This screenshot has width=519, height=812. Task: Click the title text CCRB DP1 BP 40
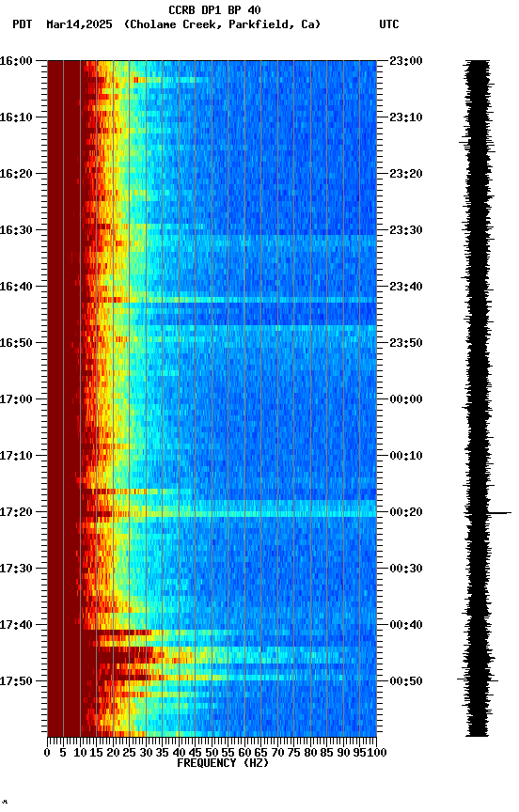pyautogui.click(x=214, y=10)
